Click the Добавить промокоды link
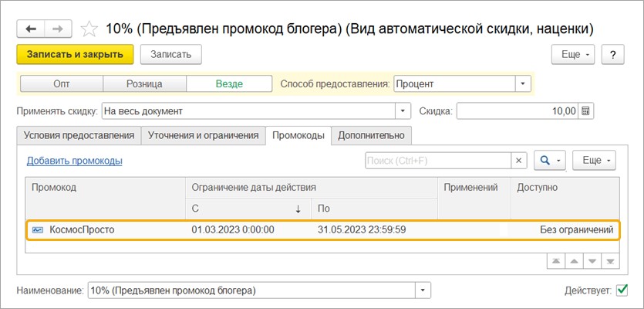 point(75,161)
